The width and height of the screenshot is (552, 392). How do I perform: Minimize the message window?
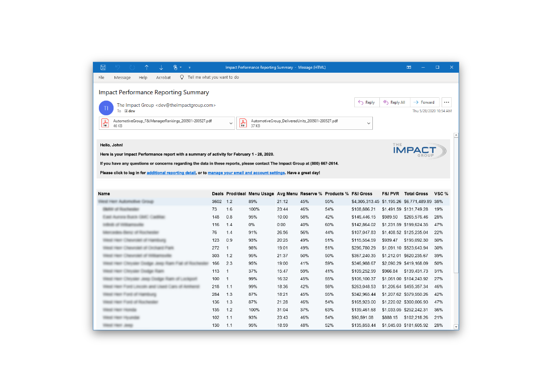click(x=423, y=67)
